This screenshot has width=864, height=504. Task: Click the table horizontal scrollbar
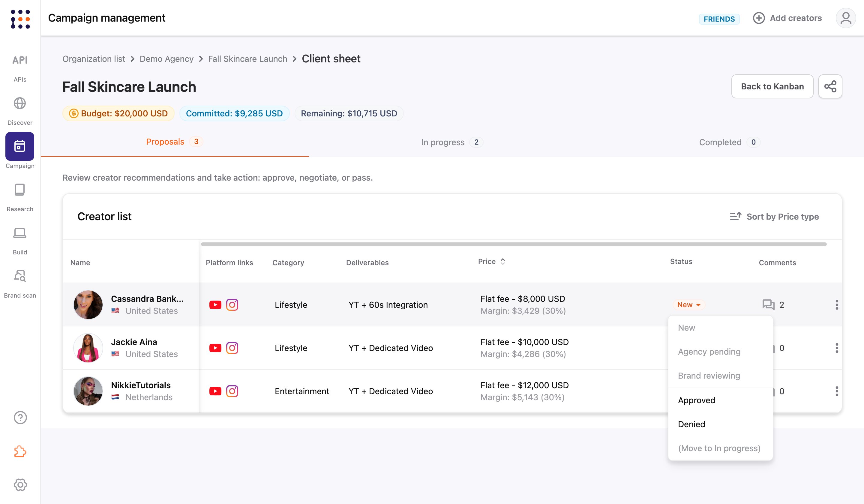[514, 244]
